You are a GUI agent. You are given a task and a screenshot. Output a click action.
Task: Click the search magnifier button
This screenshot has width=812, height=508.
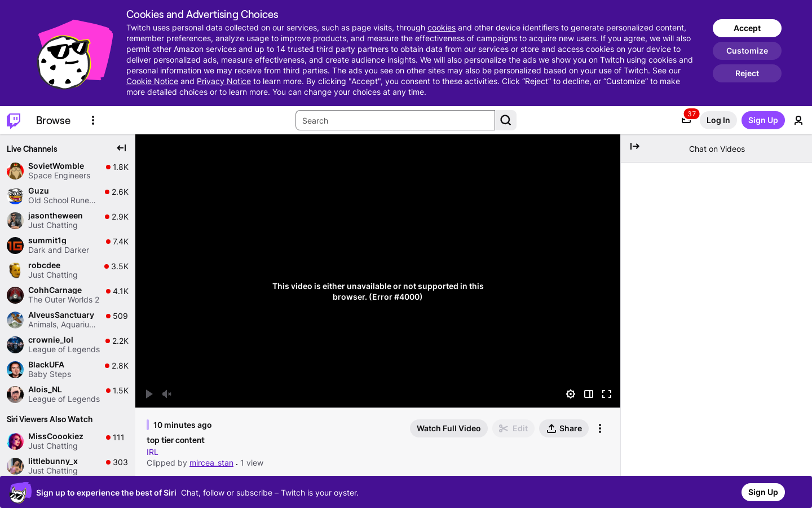pyautogui.click(x=506, y=120)
